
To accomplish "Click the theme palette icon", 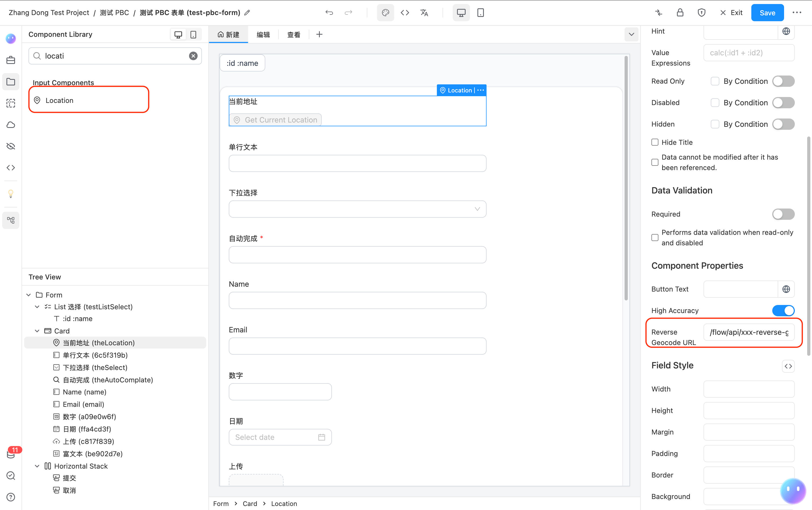I will click(385, 13).
